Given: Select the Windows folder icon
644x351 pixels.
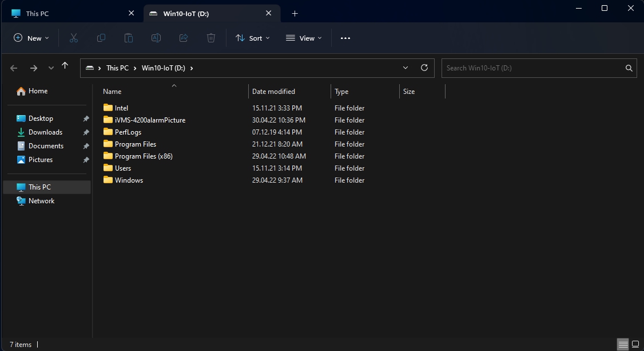Looking at the screenshot, I should coord(108,180).
